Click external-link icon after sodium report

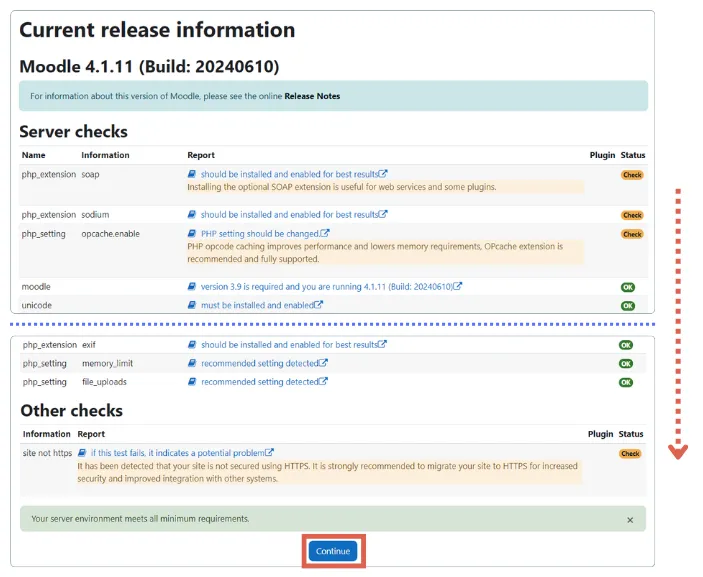click(x=383, y=214)
